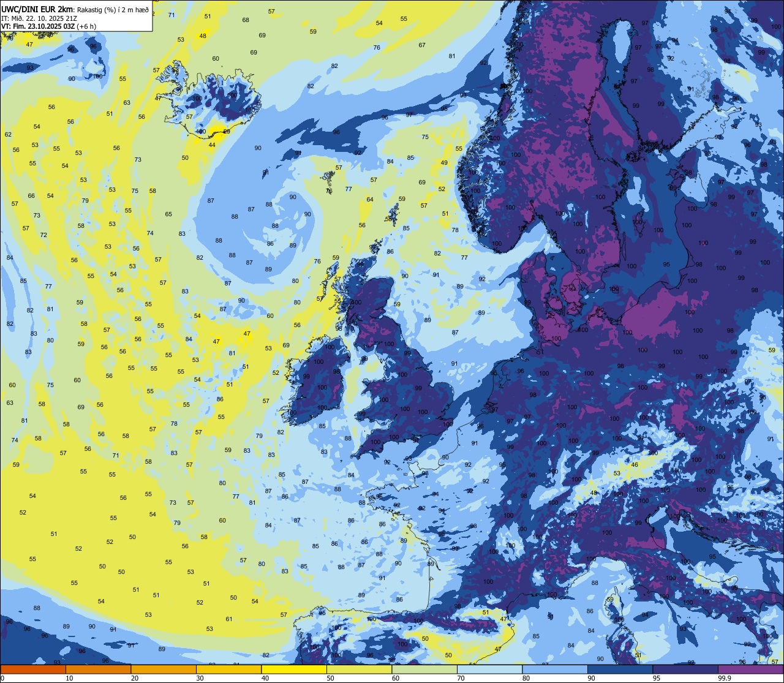The height and width of the screenshot is (683, 784).
Task: Click the bright yellow 40–50 legend segment
Action: pos(294,669)
